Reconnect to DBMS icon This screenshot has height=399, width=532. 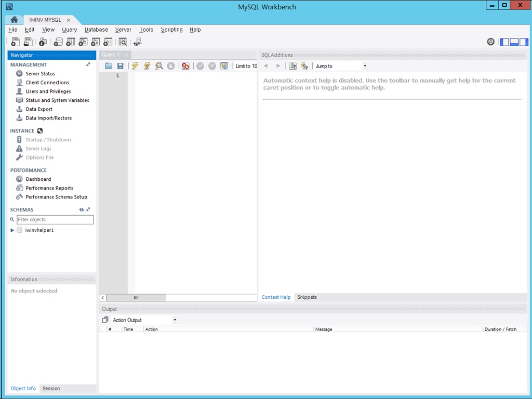coord(138,42)
